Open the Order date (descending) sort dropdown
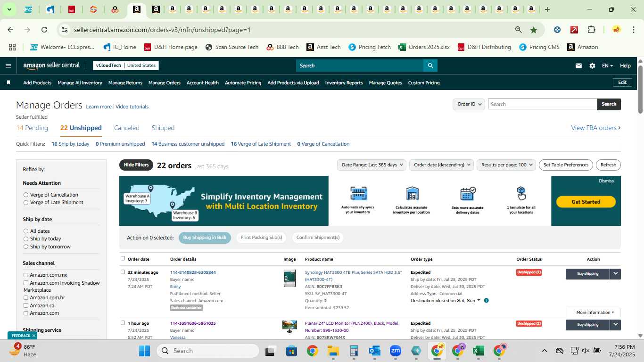Image resolution: width=644 pixels, height=362 pixels. coord(441,165)
